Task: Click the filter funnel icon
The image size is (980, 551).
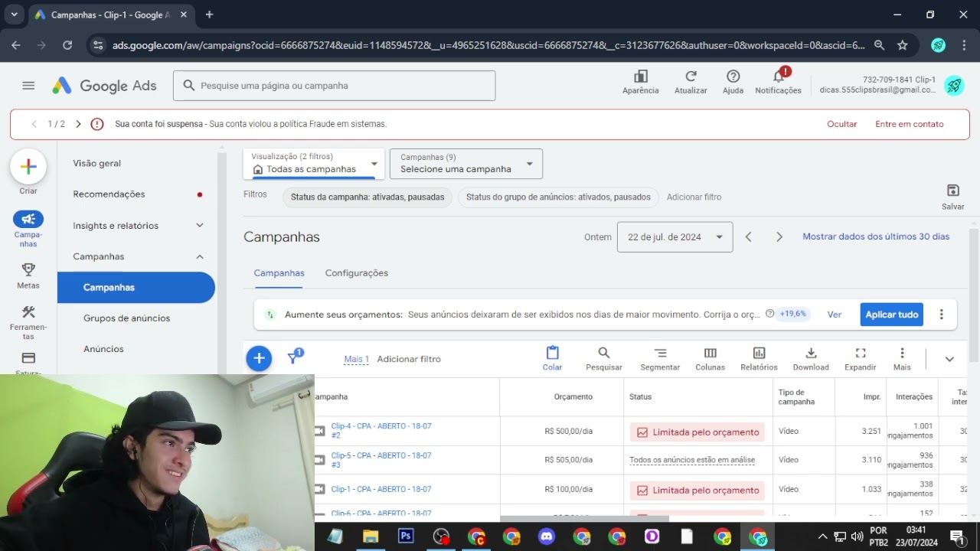Action: (x=294, y=357)
